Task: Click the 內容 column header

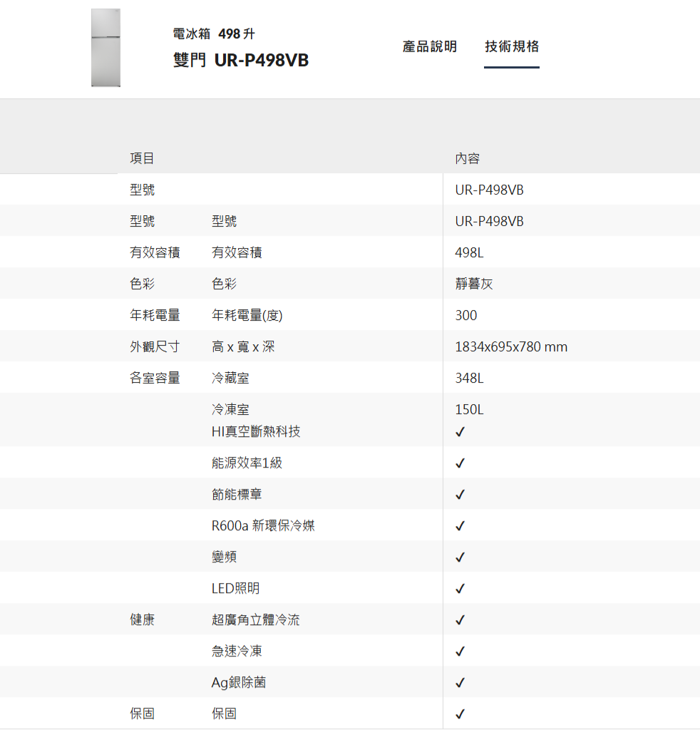Action: tap(468, 158)
